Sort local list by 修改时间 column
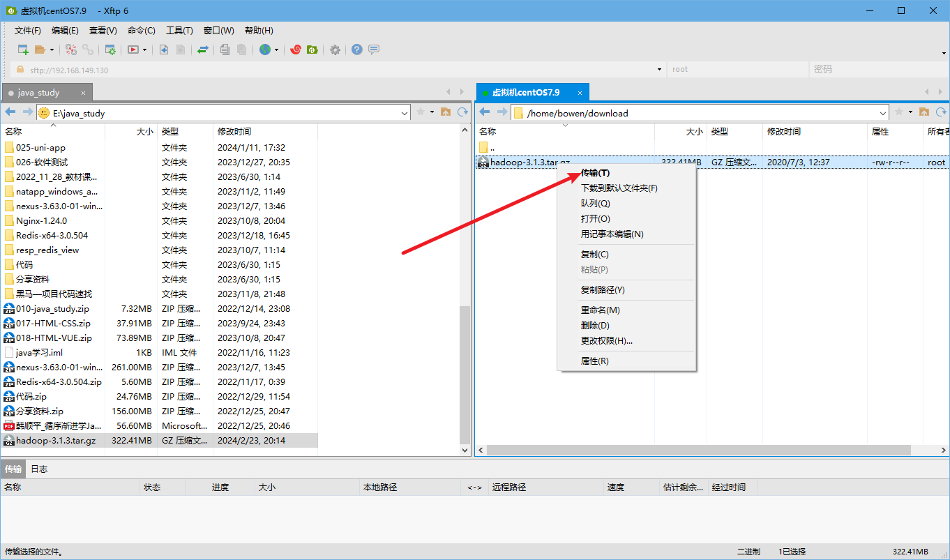 (265, 132)
